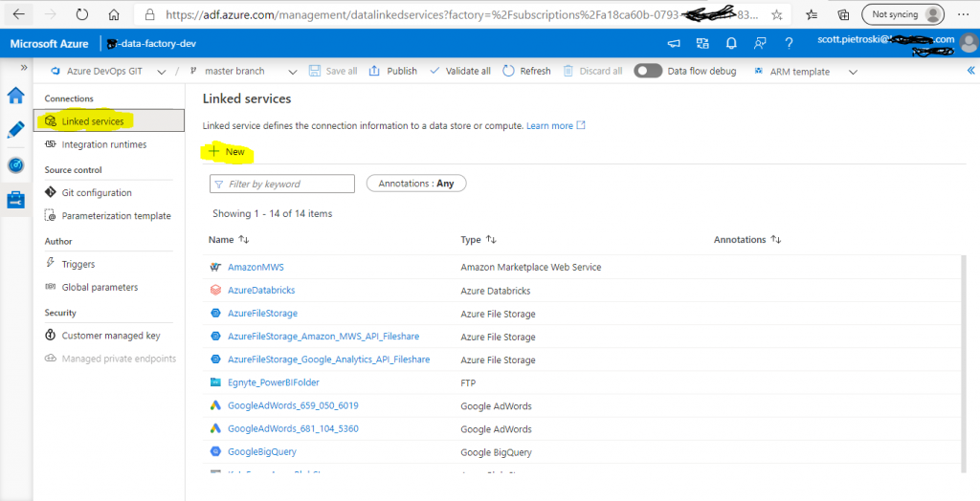980x501 pixels.
Task: Open browser home page icon
Action: (113, 13)
